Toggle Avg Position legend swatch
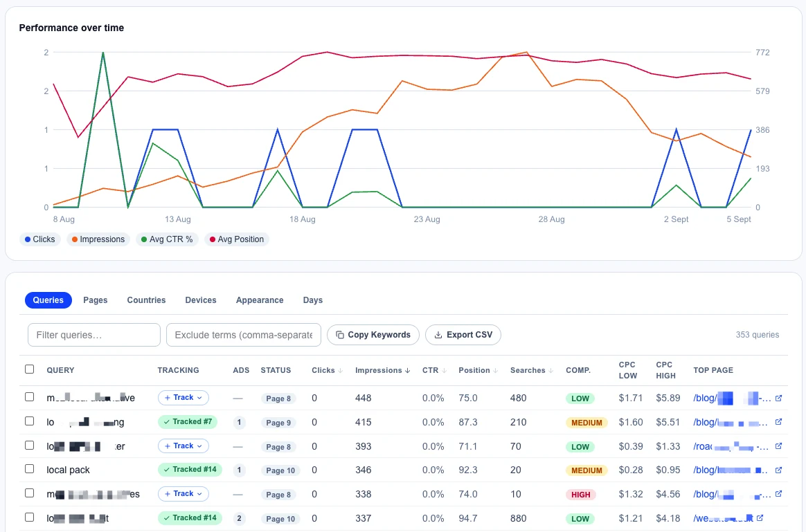 pos(213,239)
